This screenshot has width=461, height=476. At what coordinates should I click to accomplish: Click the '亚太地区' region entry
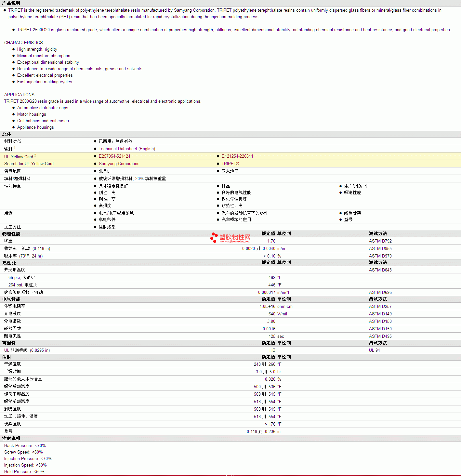[230, 171]
